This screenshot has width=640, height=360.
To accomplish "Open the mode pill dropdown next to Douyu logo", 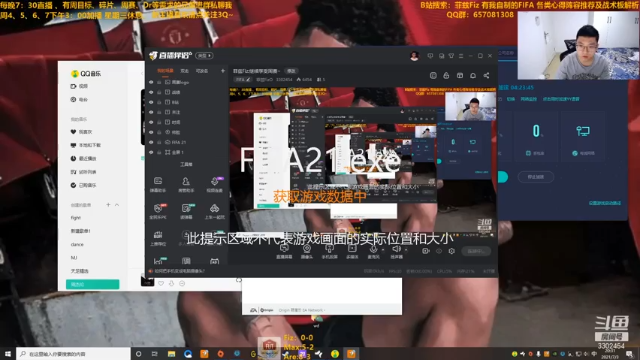I will (x=204, y=56).
